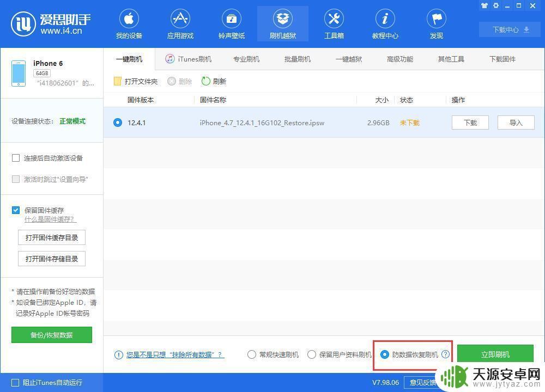Click 导入 import button
The image size is (545, 392).
pos(516,122)
